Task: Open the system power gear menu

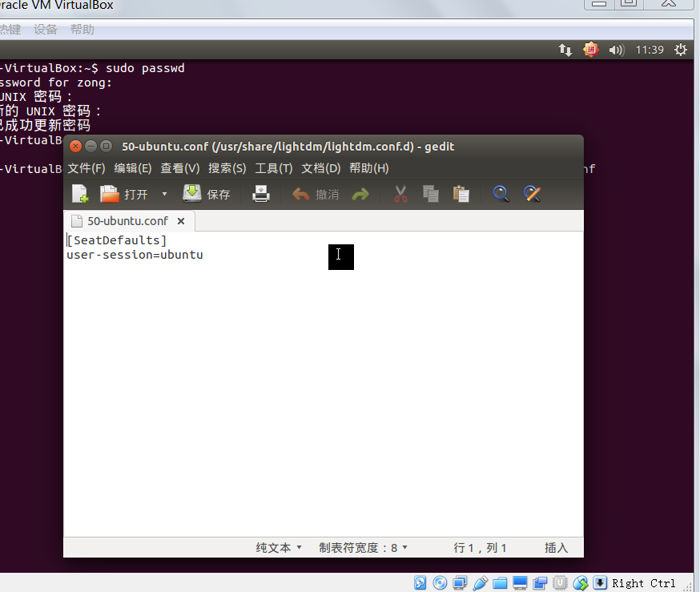Action: point(680,50)
